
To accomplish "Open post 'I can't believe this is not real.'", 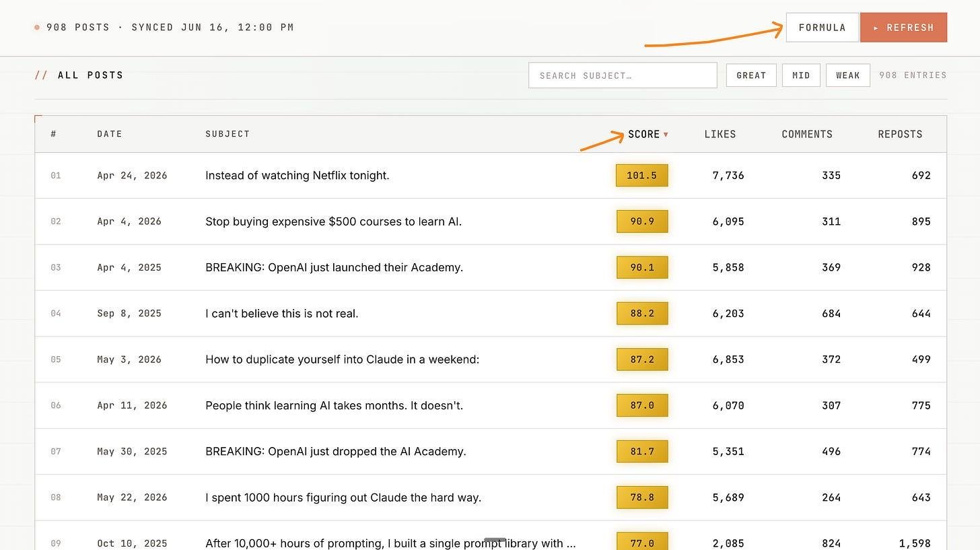I will point(281,313).
